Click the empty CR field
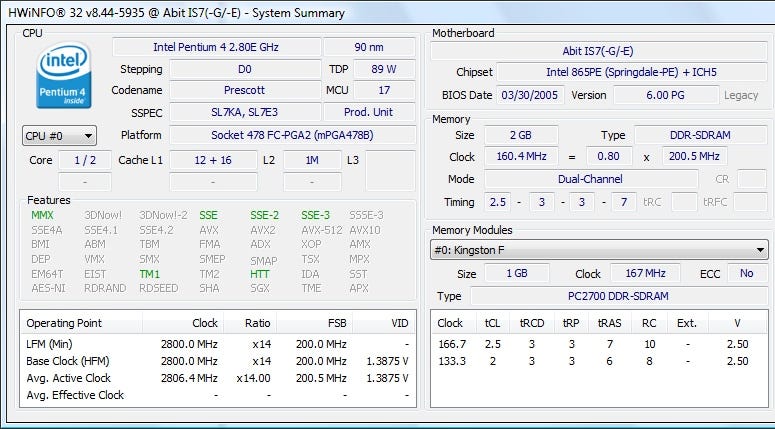Image resolution: width=775 pixels, height=429 pixels. point(752,179)
